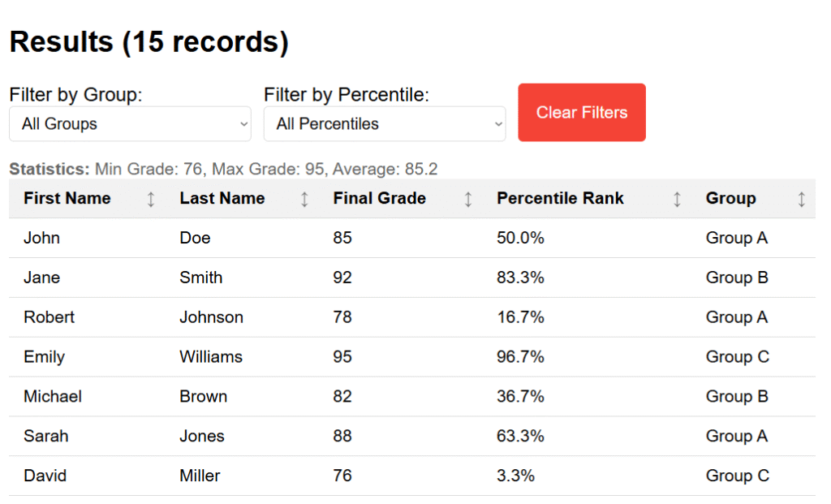Toggle Final Grade sort arrow icon

point(468,200)
